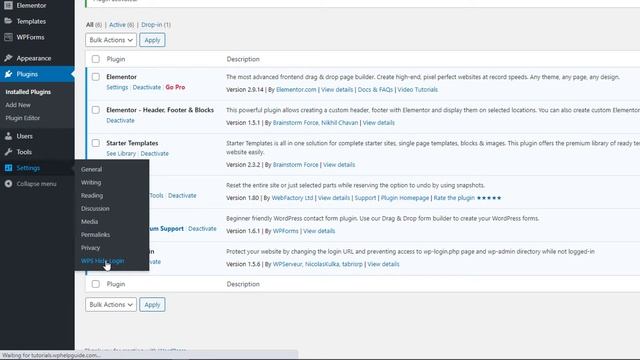Tick the Elementor plugin checkbox
This screenshot has width=640, height=360.
96,77
